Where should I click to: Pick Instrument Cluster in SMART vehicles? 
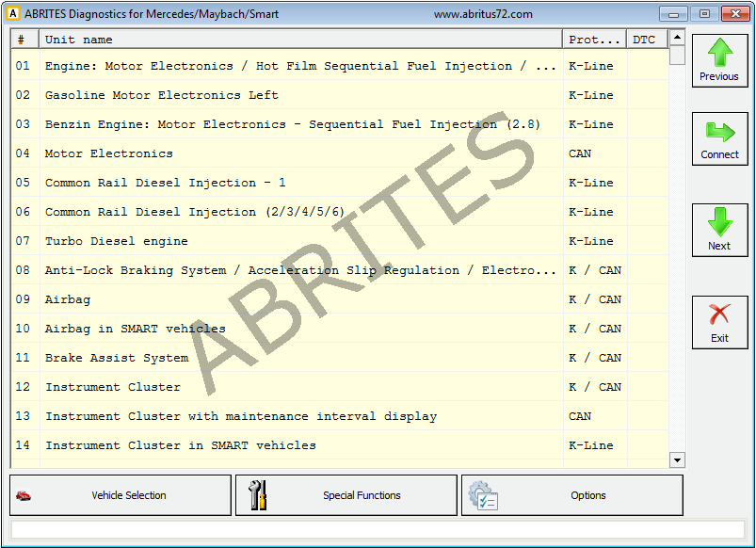tap(181, 445)
